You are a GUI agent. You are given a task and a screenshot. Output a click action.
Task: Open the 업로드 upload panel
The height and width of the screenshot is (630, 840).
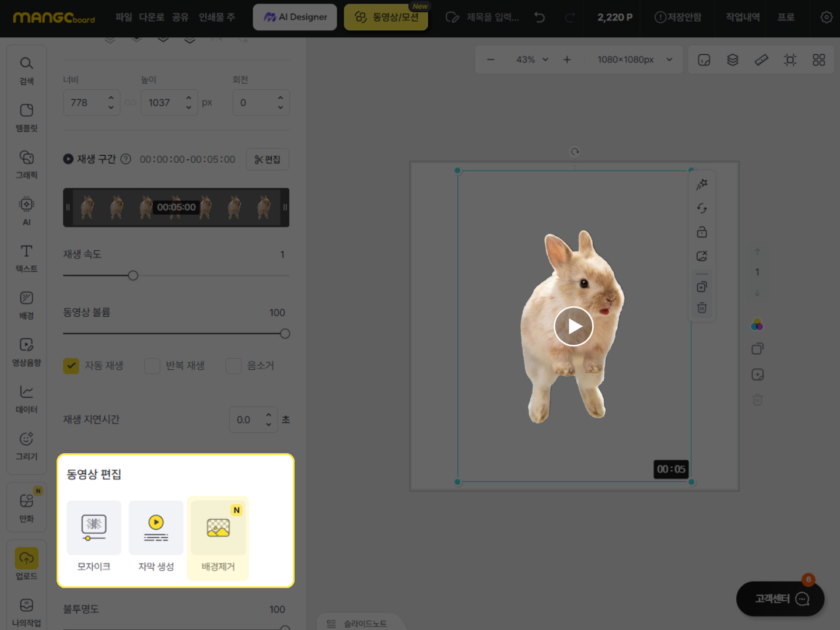click(x=26, y=564)
